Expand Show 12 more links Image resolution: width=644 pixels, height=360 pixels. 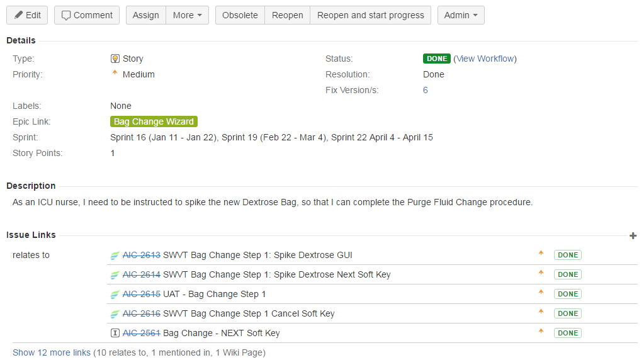(x=52, y=352)
